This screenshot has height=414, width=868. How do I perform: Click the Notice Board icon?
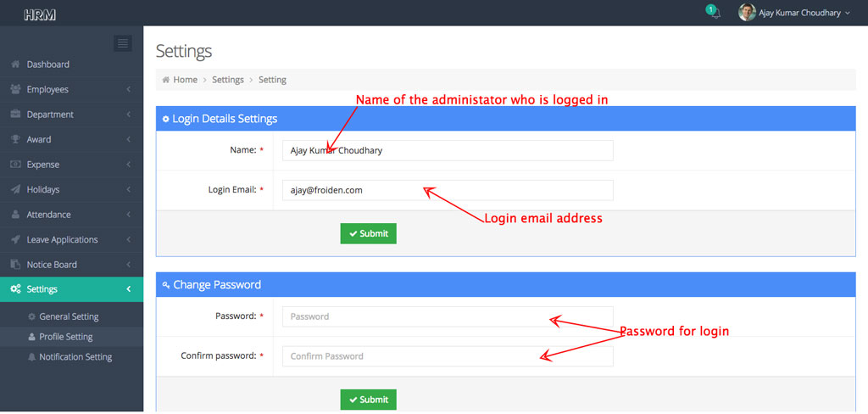point(15,265)
